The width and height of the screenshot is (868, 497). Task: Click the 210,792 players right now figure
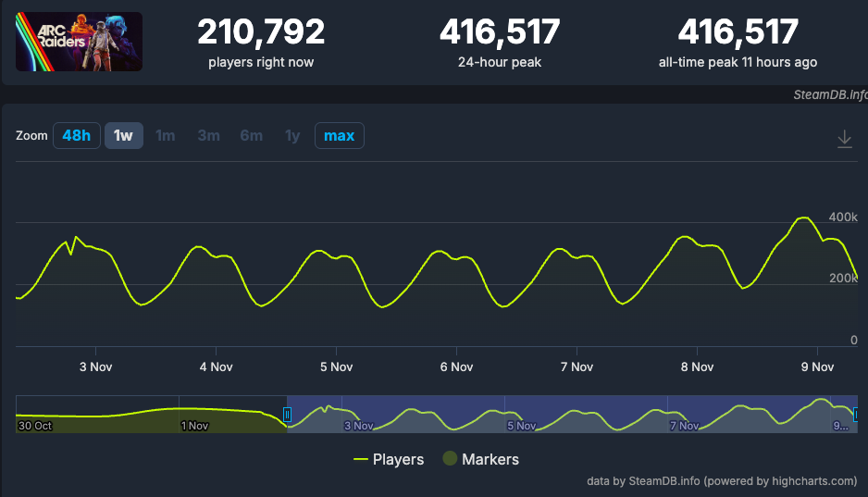[261, 32]
